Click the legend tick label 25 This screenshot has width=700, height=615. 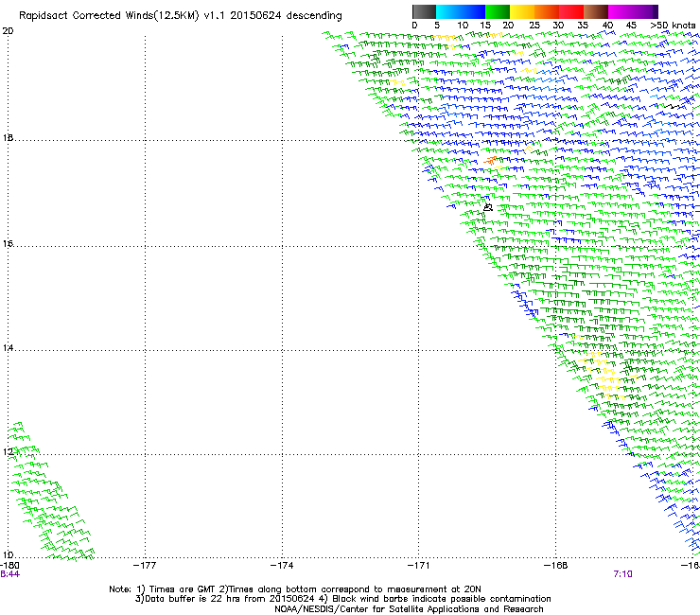point(534,25)
